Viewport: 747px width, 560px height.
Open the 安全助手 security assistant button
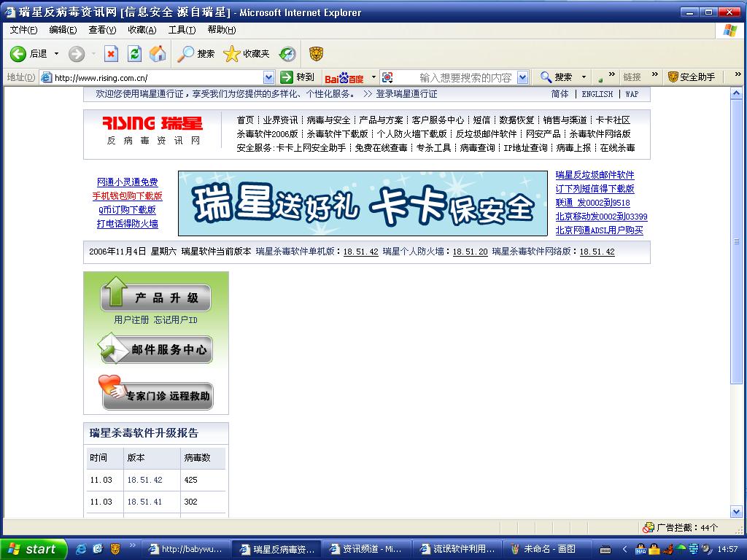pos(692,77)
